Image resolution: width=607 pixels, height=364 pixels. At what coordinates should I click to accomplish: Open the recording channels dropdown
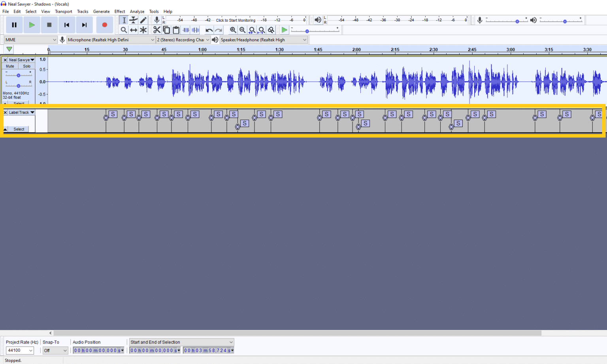[x=208, y=39]
